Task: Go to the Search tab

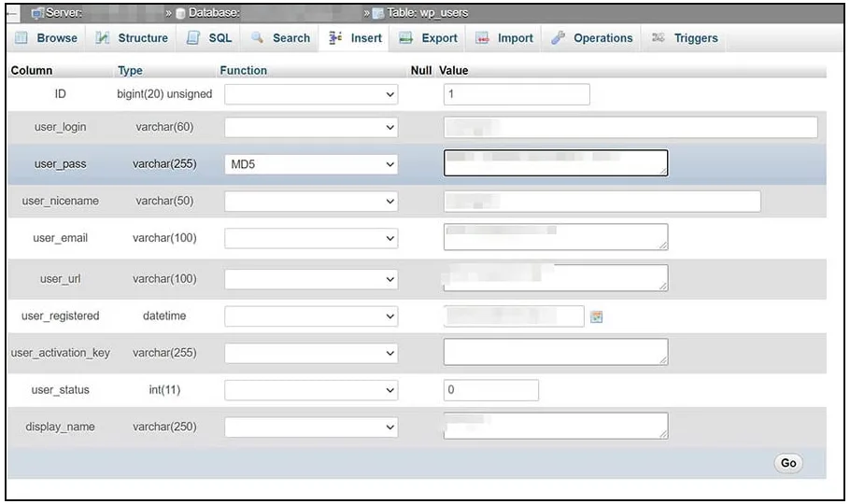Action: (x=281, y=38)
